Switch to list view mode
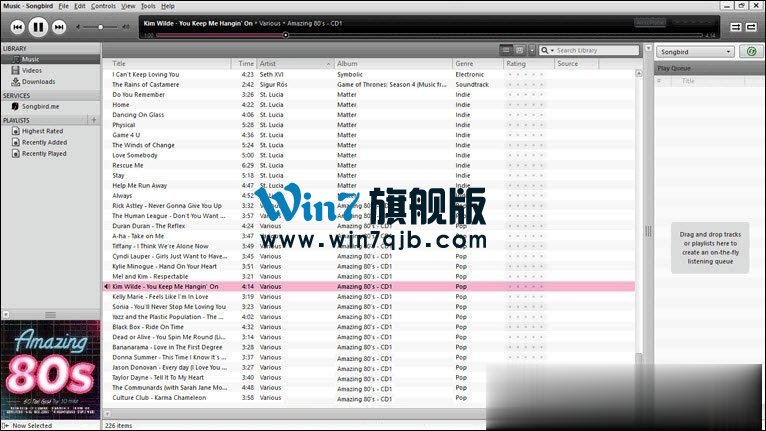Image resolution: width=766 pixels, height=431 pixels. click(506, 50)
